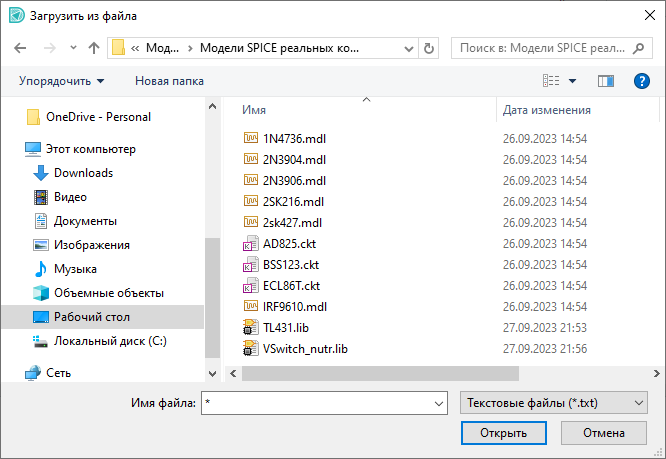Open help with question mark icon
The width and height of the screenshot is (666, 459).
click(641, 81)
